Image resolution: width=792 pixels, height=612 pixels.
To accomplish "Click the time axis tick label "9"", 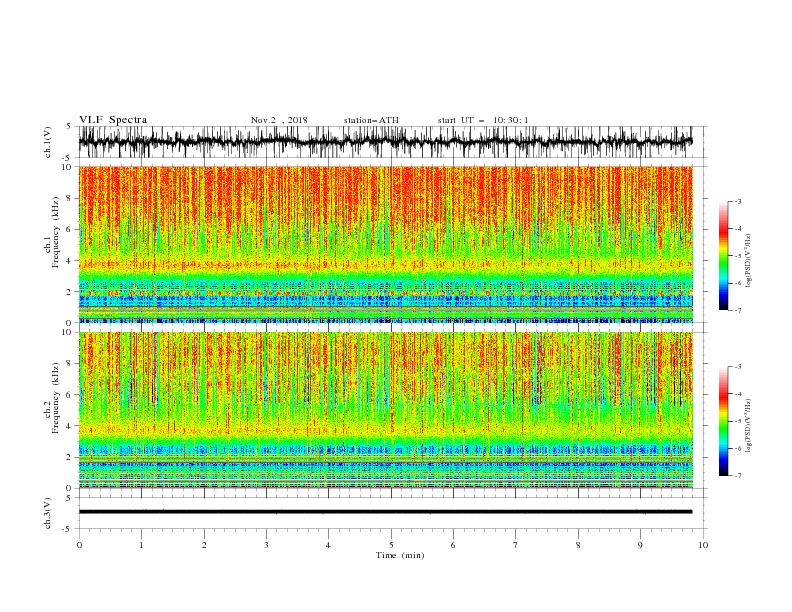I will (640, 545).
